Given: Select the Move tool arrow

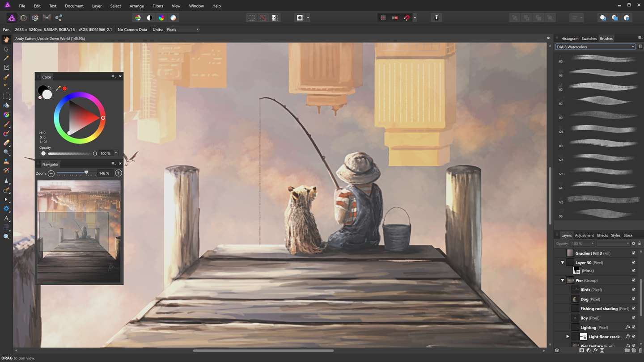Looking at the screenshot, I should [x=6, y=49].
